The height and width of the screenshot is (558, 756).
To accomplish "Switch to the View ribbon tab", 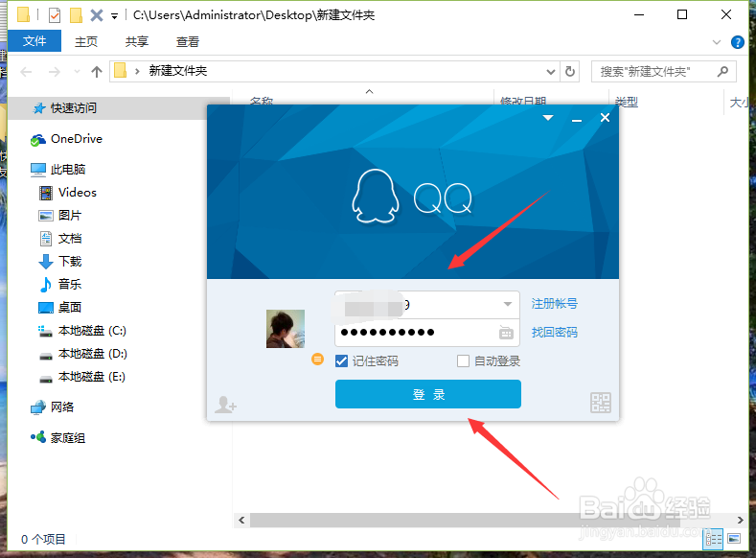I will (x=188, y=42).
